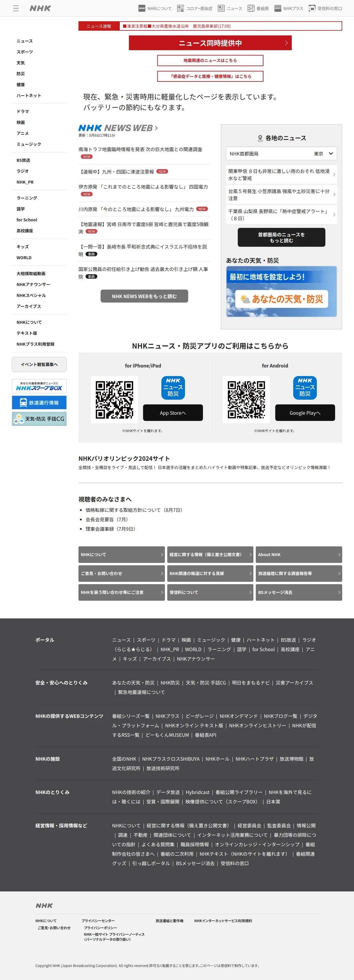Click iPhone QR code image
This screenshot has width=354, height=980.
[114, 399]
